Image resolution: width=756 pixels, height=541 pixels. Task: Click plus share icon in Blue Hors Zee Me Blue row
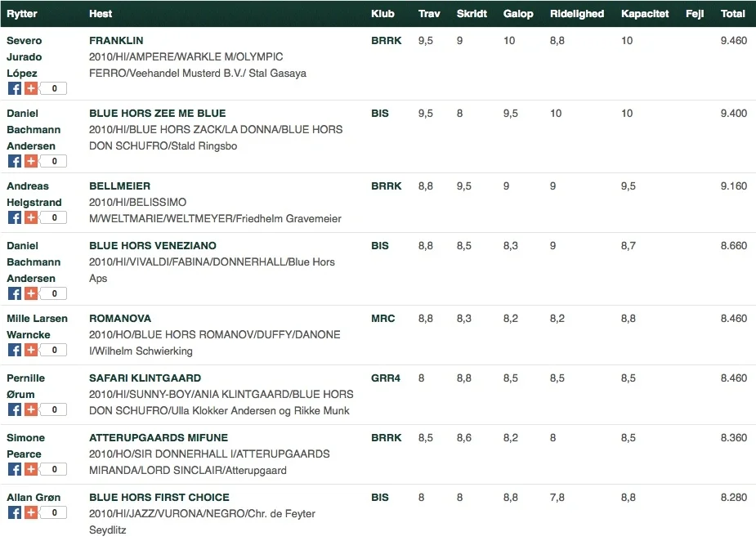(x=31, y=161)
